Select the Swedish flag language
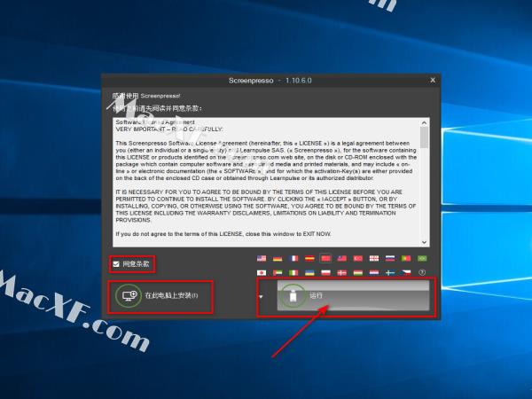 click(390, 273)
